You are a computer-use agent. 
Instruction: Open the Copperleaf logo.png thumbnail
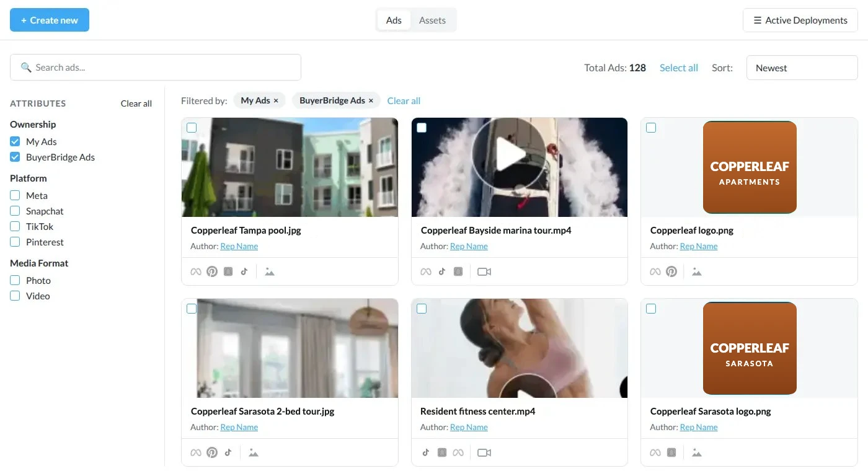tap(749, 167)
